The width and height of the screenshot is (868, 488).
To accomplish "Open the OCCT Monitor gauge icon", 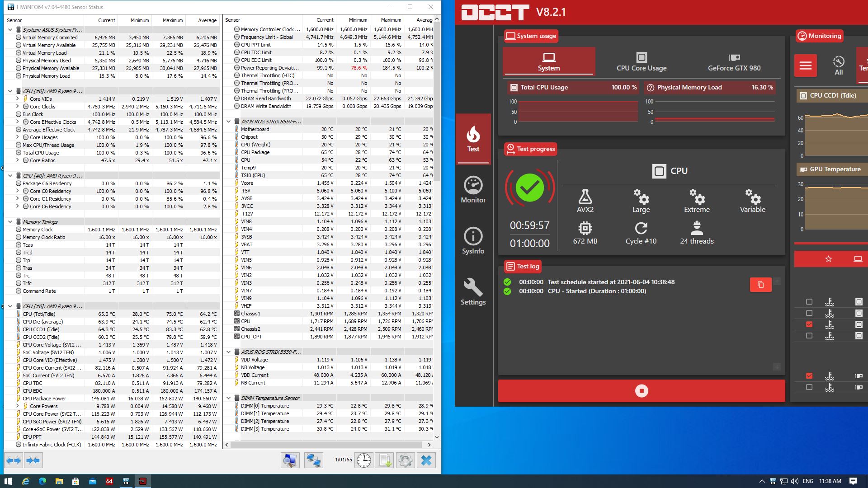I will click(x=473, y=190).
